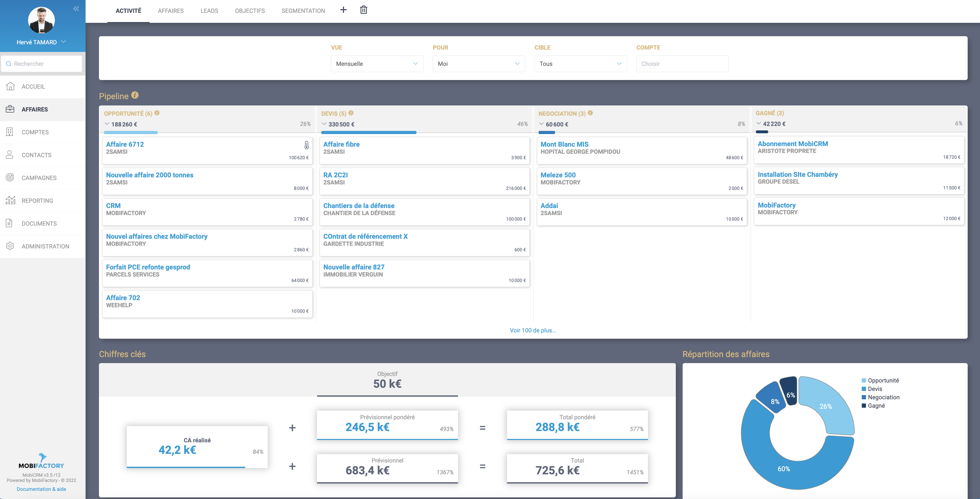Click the plus icon to add tab
The width and height of the screenshot is (980, 499).
point(343,10)
